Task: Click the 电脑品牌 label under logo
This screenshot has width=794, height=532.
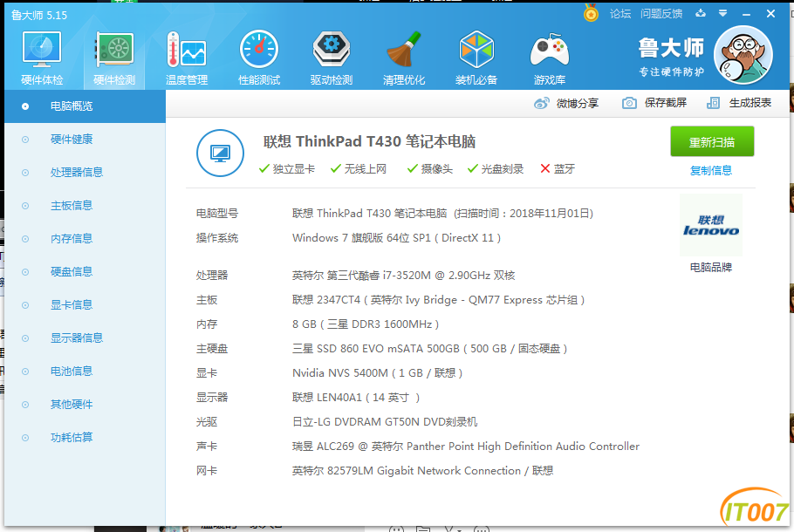Action: pos(711,267)
